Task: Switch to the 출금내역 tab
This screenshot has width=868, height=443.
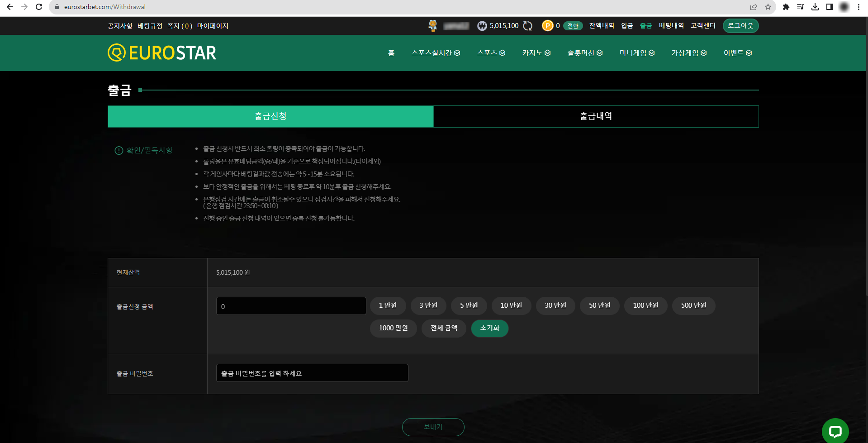Action: pyautogui.click(x=596, y=116)
